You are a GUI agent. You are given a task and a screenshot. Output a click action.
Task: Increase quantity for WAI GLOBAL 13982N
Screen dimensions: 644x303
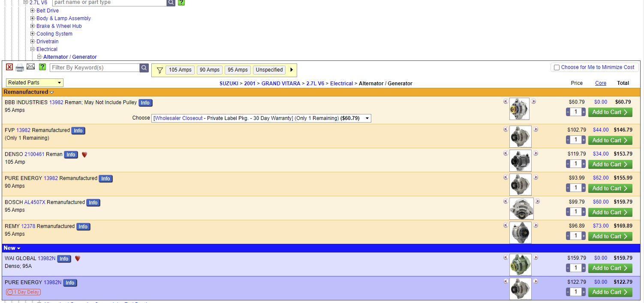pos(584,268)
